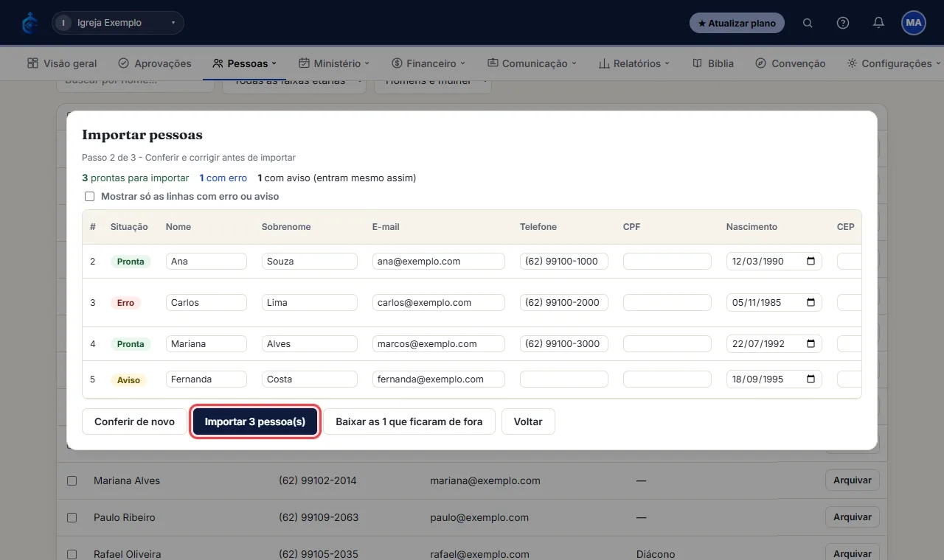Toggle 'Mostrar só as linhas com erro ou aviso'
Viewport: 944px width, 560px height.
pyautogui.click(x=90, y=197)
